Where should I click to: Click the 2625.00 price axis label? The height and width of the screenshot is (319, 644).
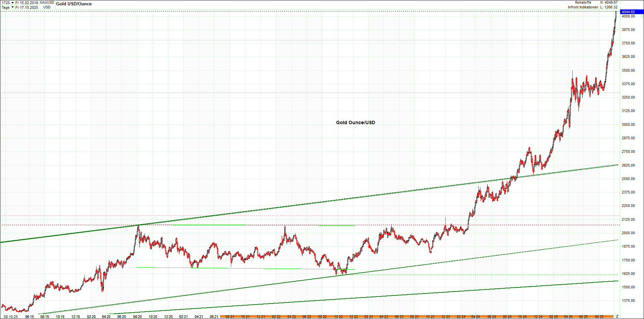tap(628, 165)
